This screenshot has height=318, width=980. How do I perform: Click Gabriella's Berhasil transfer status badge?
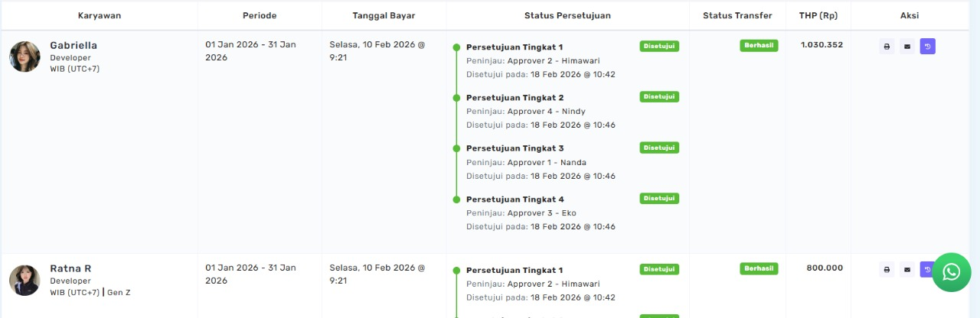point(759,45)
